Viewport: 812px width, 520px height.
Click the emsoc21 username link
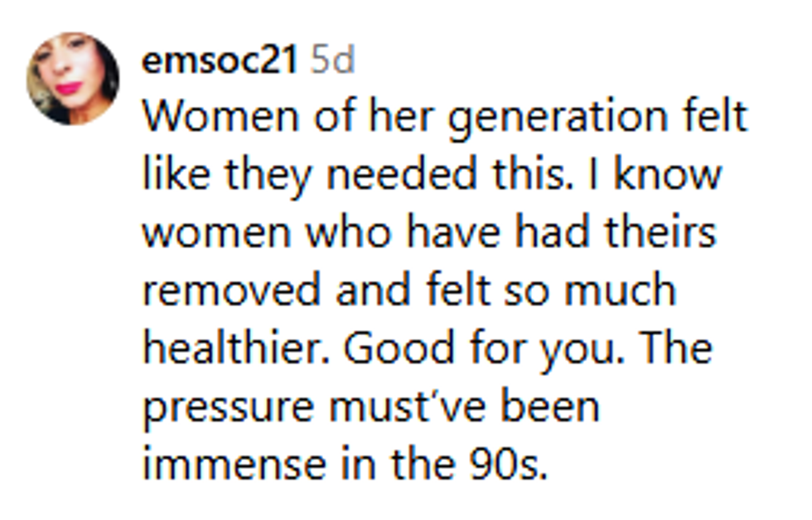(x=220, y=62)
